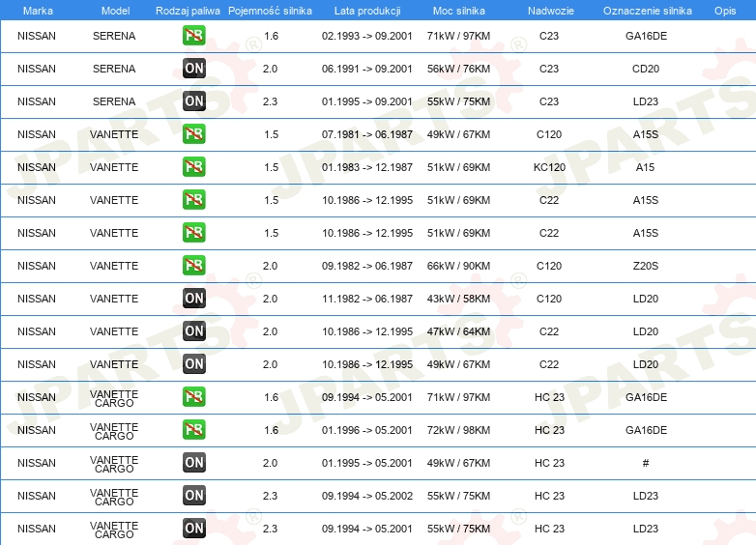Click the ON diesel icon for Vanette 47kW LD20
The width and height of the screenshot is (756, 545).
pyautogui.click(x=193, y=331)
